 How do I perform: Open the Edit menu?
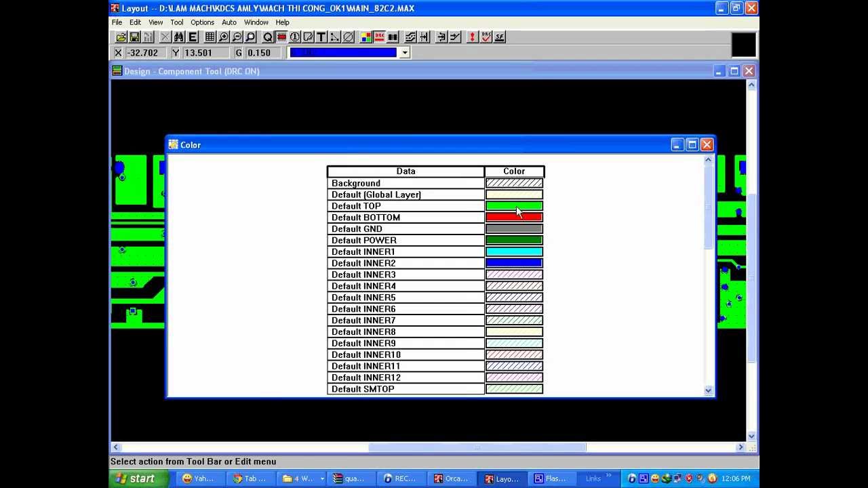pos(136,22)
